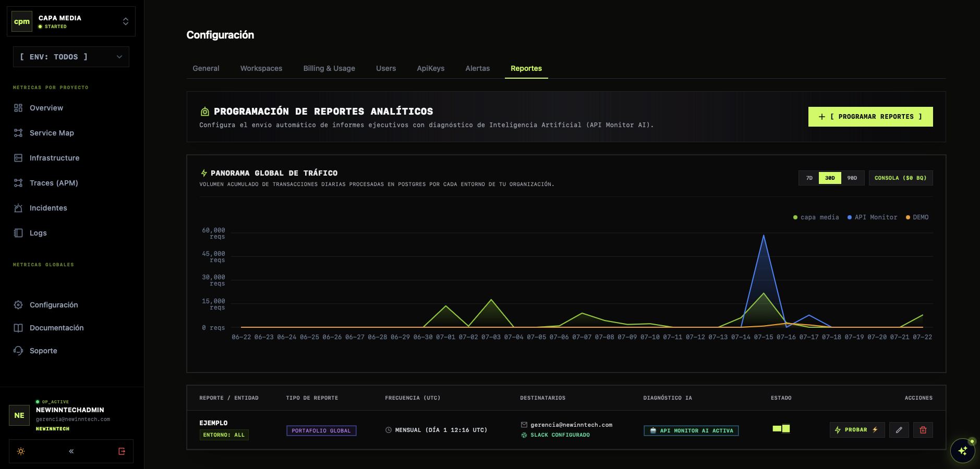
Task: Toggle API Monitor legend series
Action: click(x=873, y=217)
